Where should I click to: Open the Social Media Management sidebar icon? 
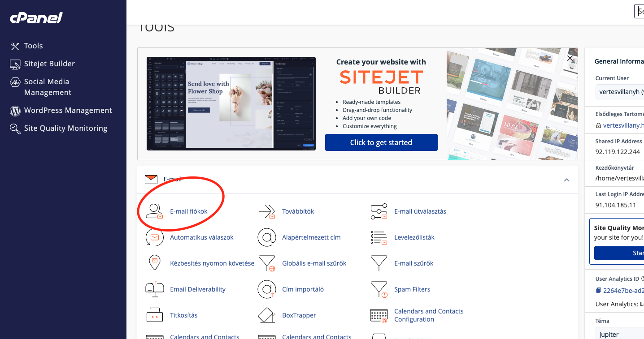point(15,82)
